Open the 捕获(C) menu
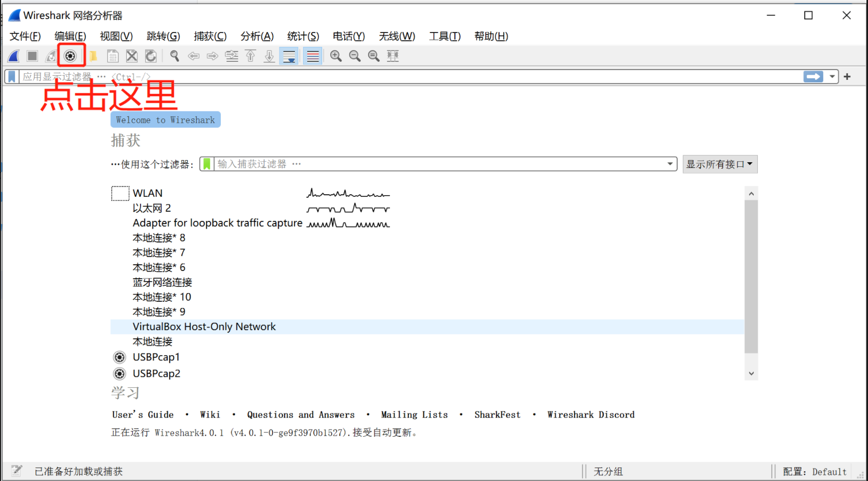Image resolution: width=868 pixels, height=481 pixels. pyautogui.click(x=210, y=36)
